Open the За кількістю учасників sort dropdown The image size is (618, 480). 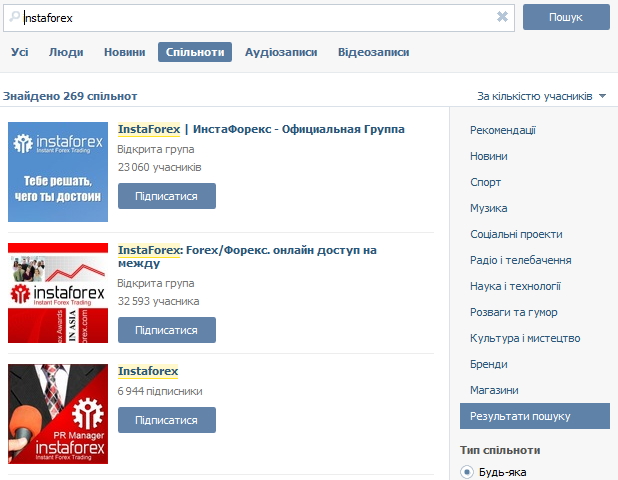click(542, 96)
